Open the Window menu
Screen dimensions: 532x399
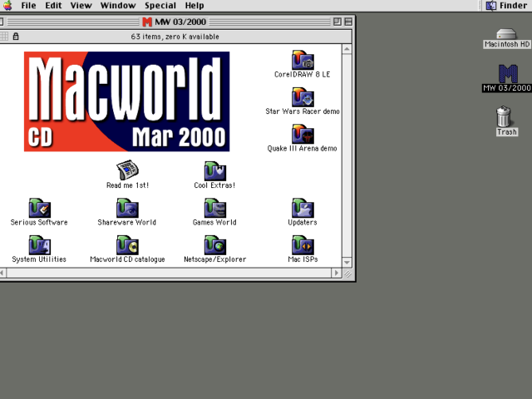pos(118,6)
